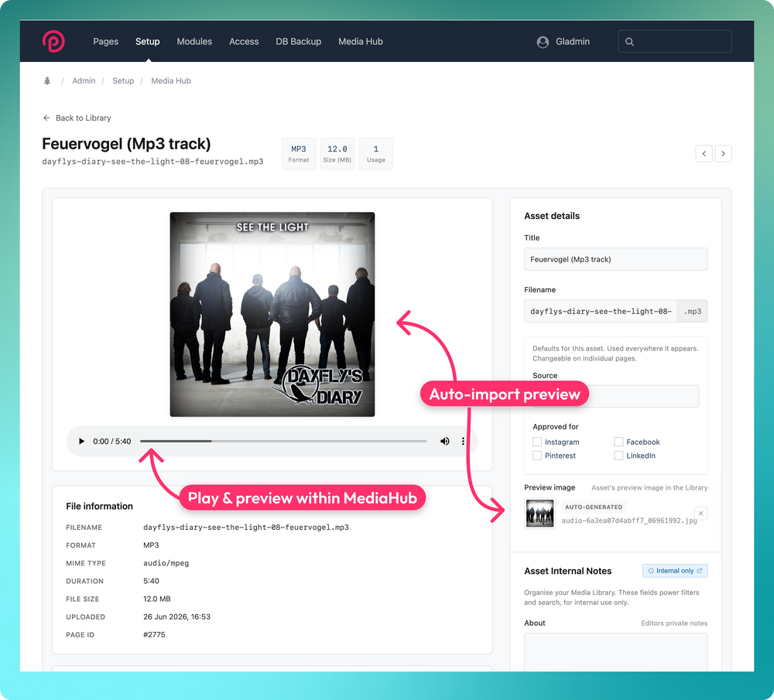Seek in the audio progress bar
Screen dimensions: 774x700
[283, 442]
